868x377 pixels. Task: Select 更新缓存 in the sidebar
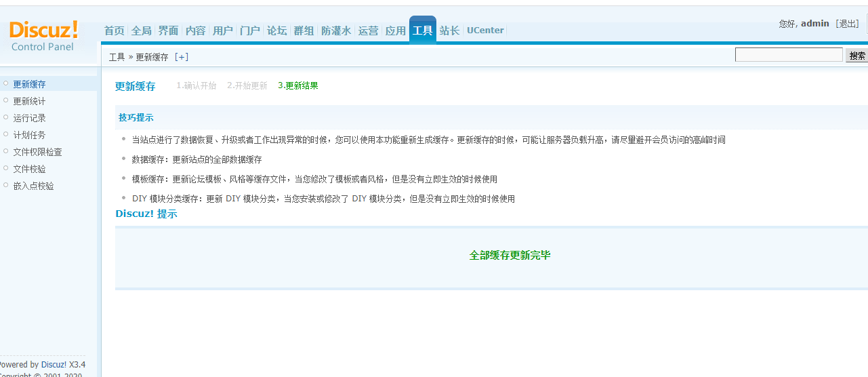pyautogui.click(x=30, y=84)
